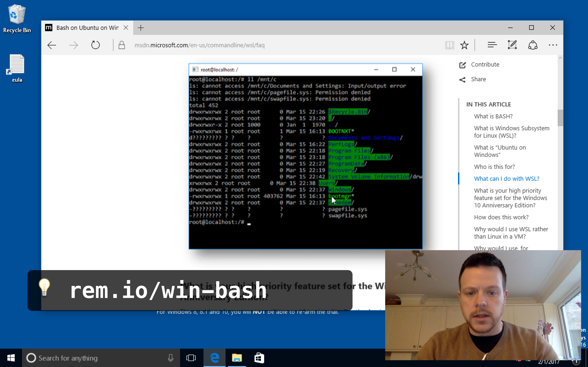This screenshot has height=367, width=588.
Task: Jump to How does this work?
Action: [501, 217]
